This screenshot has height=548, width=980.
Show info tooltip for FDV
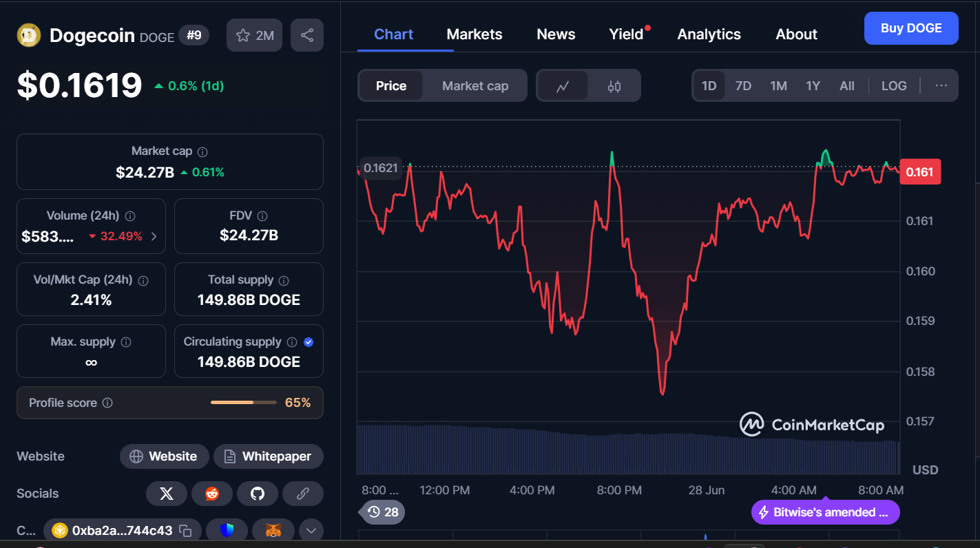coord(262,216)
